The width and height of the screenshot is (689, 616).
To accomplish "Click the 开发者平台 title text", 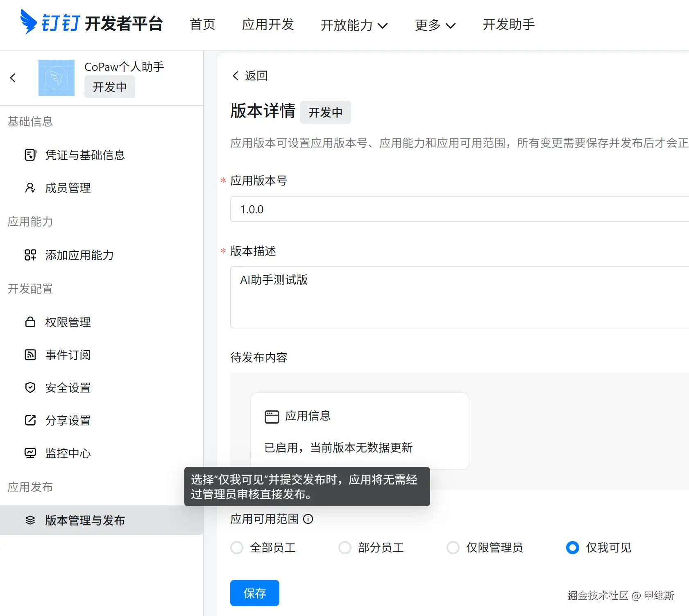I will [x=124, y=23].
